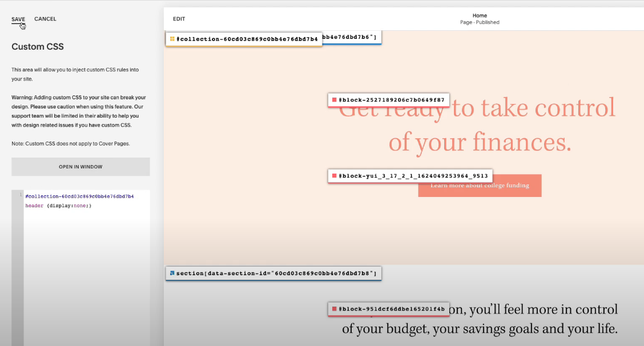Select the #block-yui_3_17_2_1 selector label
The width and height of the screenshot is (644, 346).
[x=412, y=176]
